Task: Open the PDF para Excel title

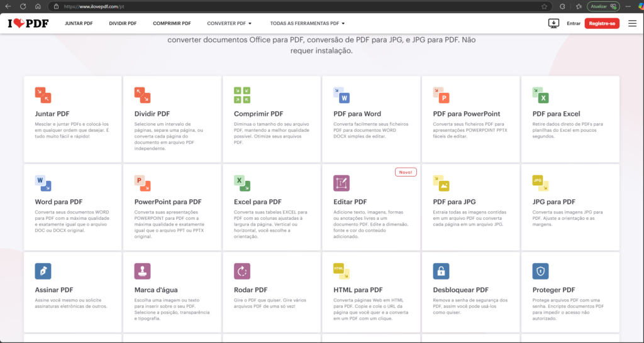Action: tap(556, 114)
